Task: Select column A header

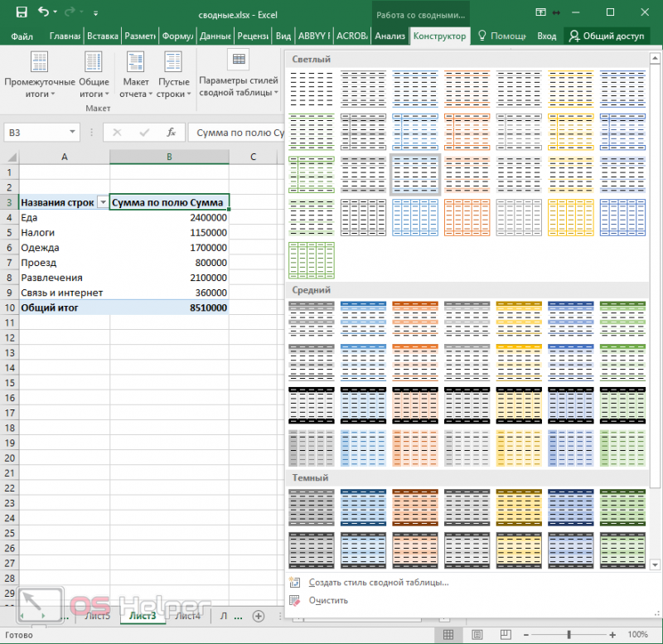Action: click(65, 157)
